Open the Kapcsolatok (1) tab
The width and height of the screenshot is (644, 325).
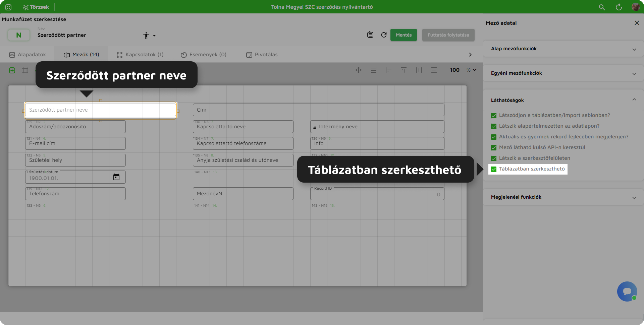[x=140, y=55]
